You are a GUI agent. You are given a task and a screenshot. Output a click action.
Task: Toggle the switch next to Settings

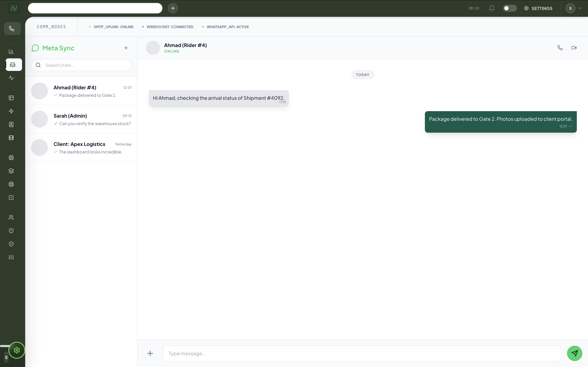[x=510, y=8]
